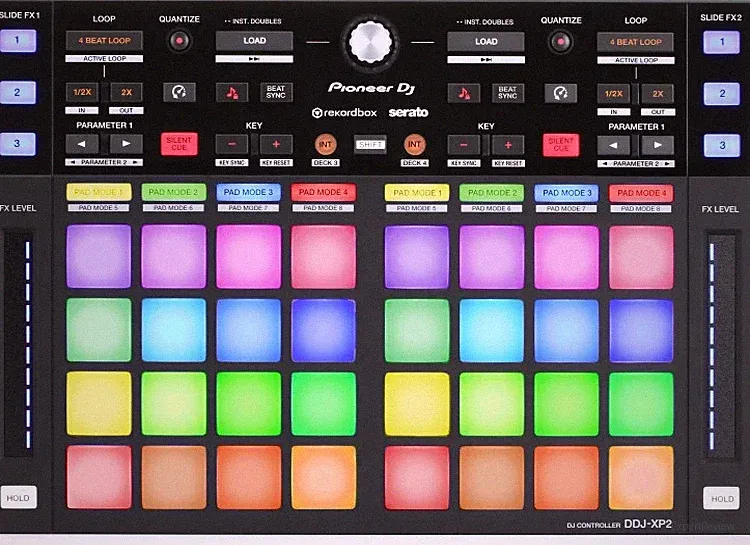Tap left deck bottom-left red pad
Screen dimensions: 750x545
(99, 477)
